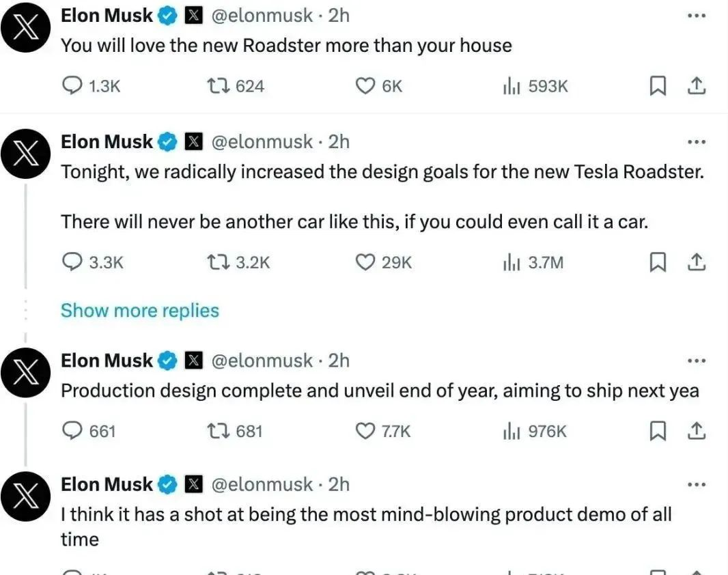Share the tweet with 3.7M views

coord(696,262)
